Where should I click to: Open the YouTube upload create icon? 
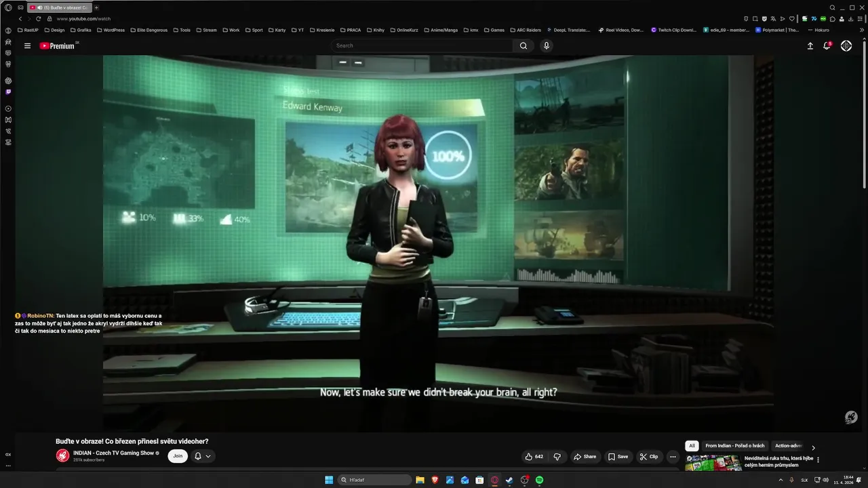(810, 45)
